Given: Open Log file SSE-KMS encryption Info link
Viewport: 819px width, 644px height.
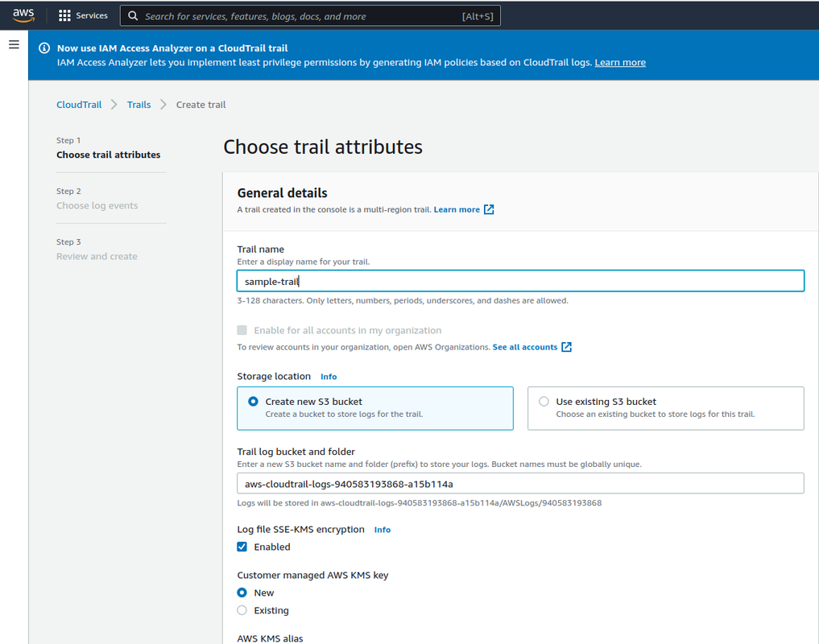Looking at the screenshot, I should click(x=383, y=530).
